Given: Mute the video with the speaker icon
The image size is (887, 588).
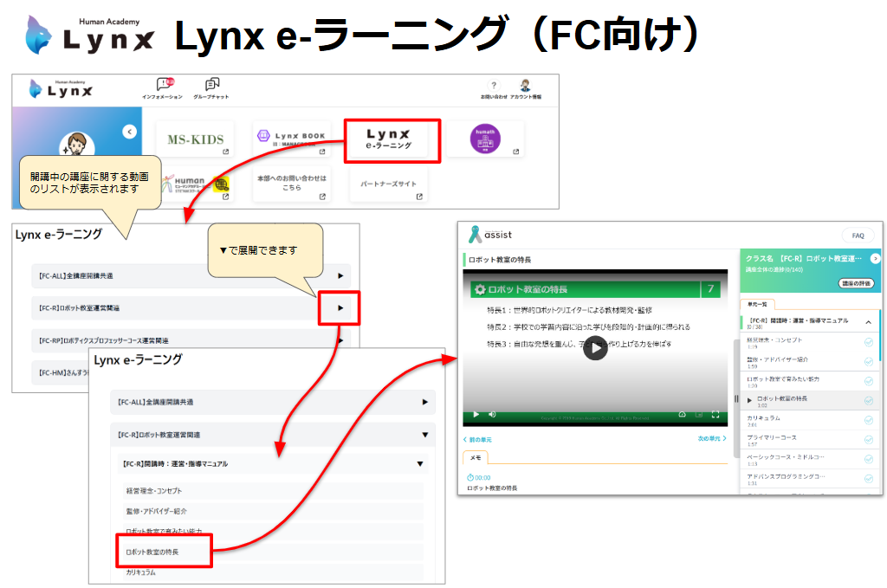Looking at the screenshot, I should (x=492, y=415).
